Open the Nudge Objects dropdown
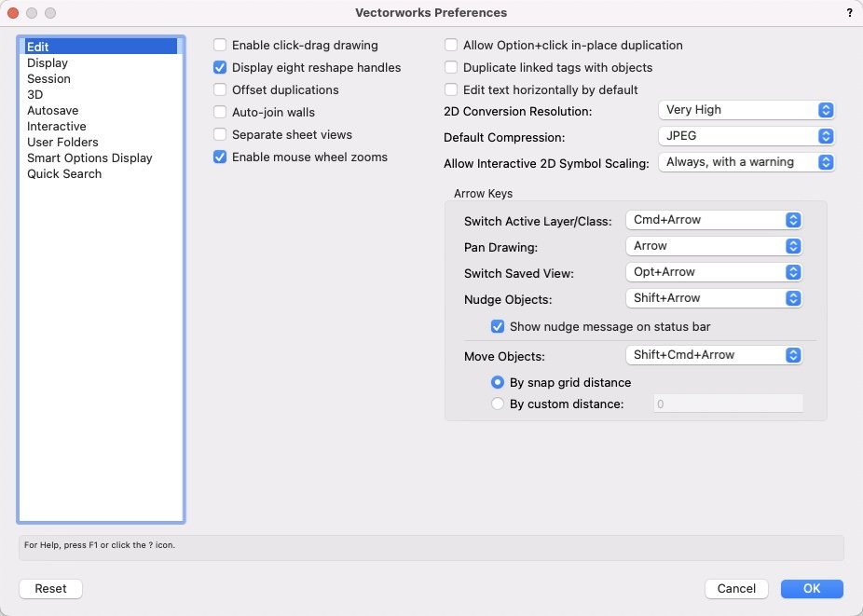The height and width of the screenshot is (616, 863). (x=714, y=298)
